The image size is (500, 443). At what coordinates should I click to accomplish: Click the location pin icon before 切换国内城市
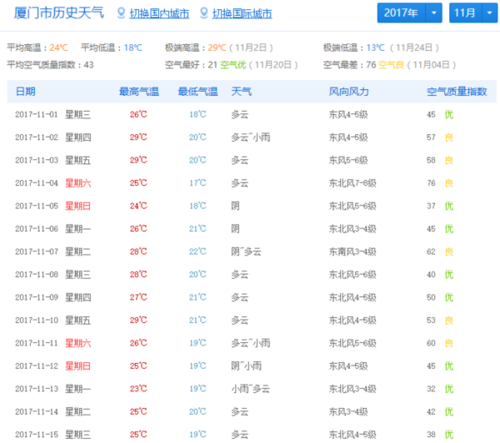tap(121, 13)
